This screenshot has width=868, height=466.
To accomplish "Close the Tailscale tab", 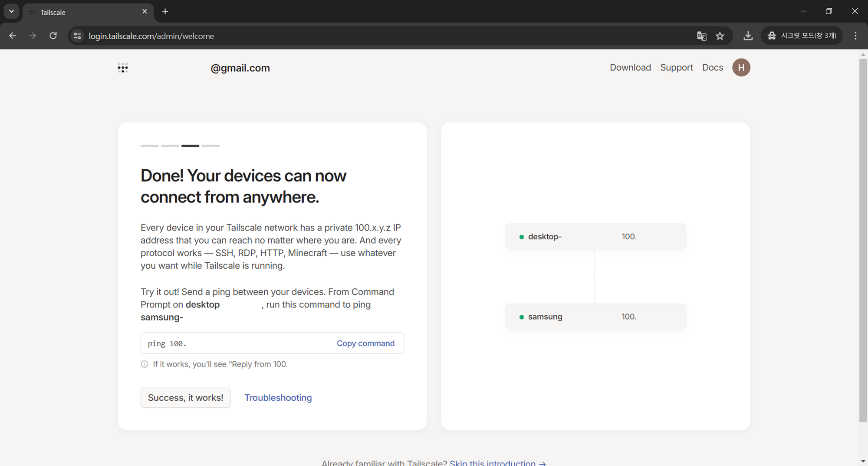I will [145, 12].
